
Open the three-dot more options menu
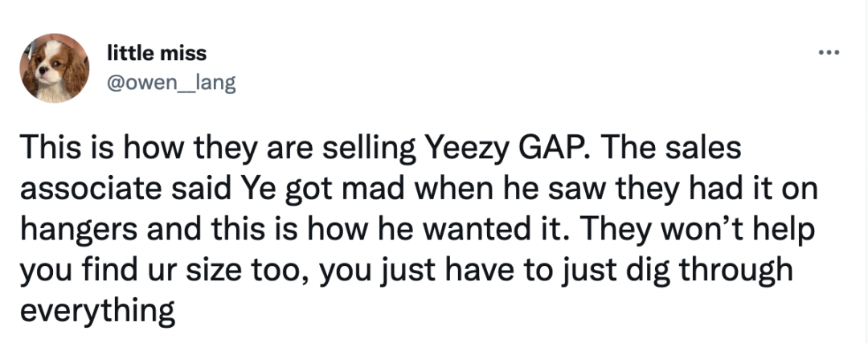[829, 52]
